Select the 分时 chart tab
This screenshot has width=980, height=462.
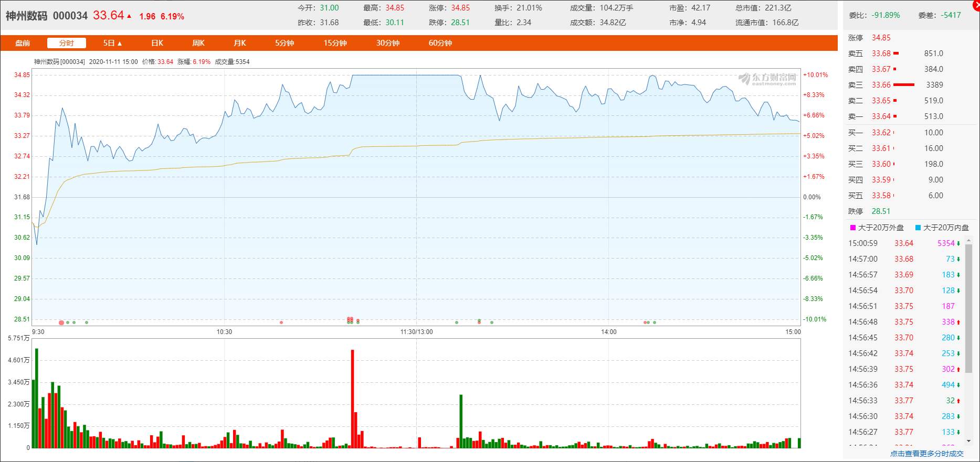click(67, 43)
